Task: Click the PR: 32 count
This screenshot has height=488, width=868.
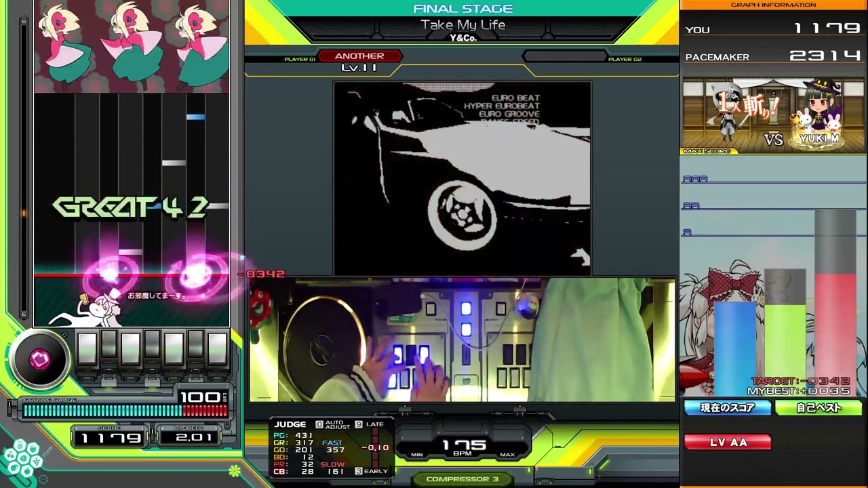Action: 293,464
